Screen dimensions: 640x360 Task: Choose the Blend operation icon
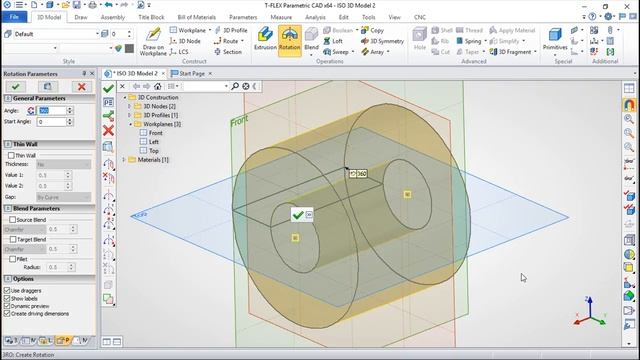(311, 39)
